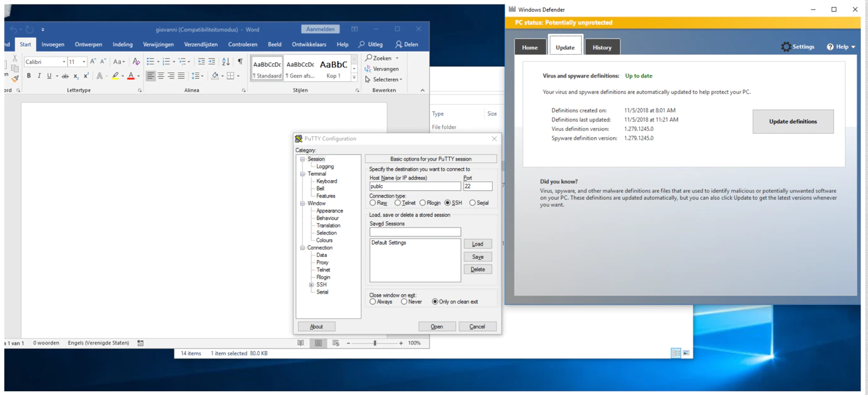Set close window on exit to Always
The height and width of the screenshot is (395, 868).
pos(373,302)
